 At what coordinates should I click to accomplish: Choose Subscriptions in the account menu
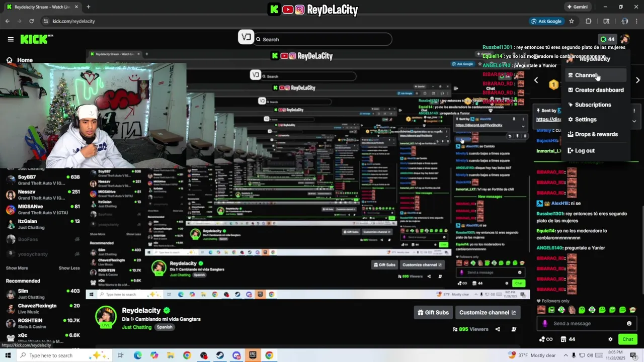tap(597, 105)
